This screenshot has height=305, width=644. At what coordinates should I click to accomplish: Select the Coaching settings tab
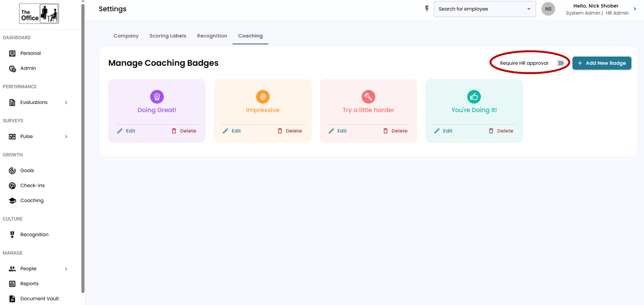(x=250, y=36)
